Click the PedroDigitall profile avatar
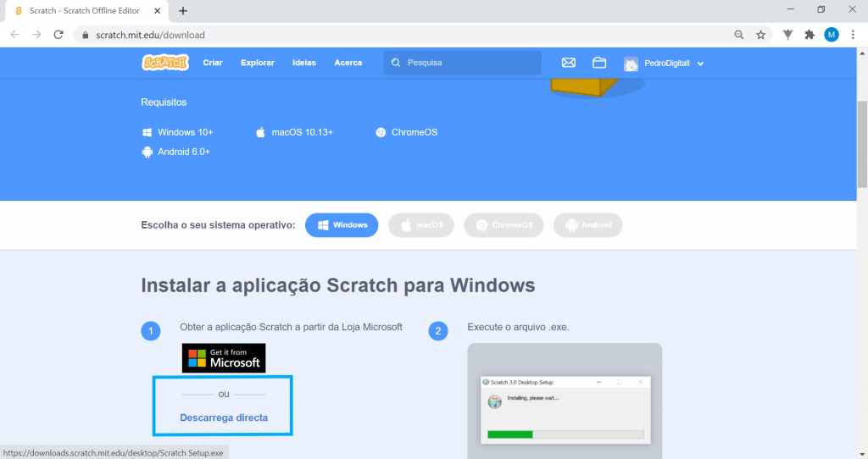The image size is (868, 459). click(x=631, y=63)
